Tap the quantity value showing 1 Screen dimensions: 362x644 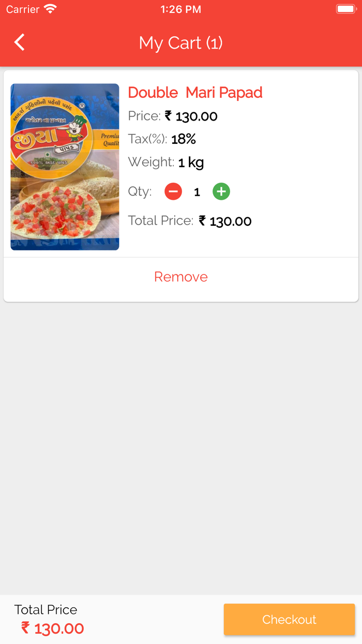(x=197, y=191)
